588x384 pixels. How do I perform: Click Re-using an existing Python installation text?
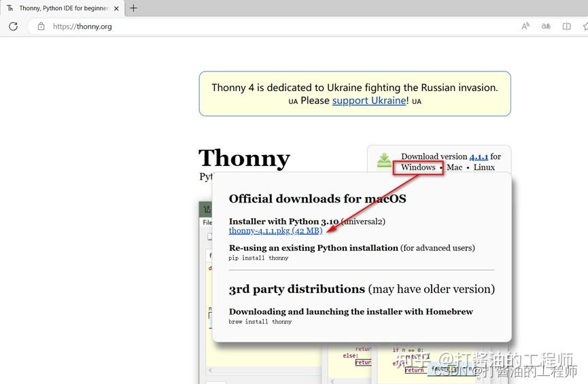tap(313, 248)
